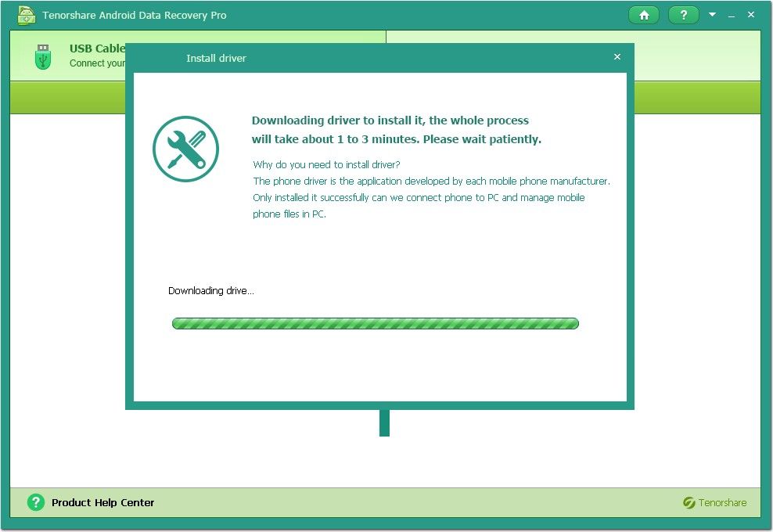Viewport: 773px width, 532px height.
Task: Click the wrench and screwdriver icon
Action: (x=185, y=149)
